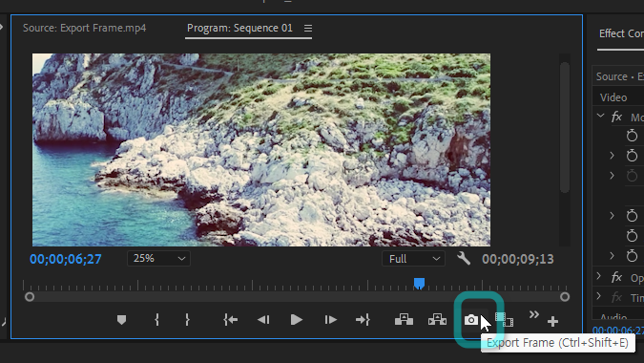Image resolution: width=644 pixels, height=363 pixels.
Task: Step back one frame
Action: tap(263, 320)
